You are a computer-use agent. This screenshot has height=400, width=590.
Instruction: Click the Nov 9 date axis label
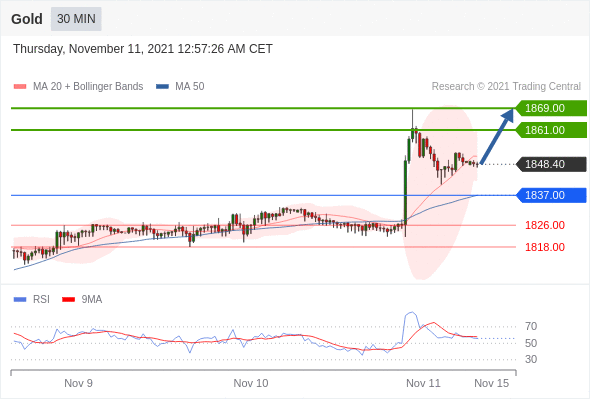[x=78, y=383]
